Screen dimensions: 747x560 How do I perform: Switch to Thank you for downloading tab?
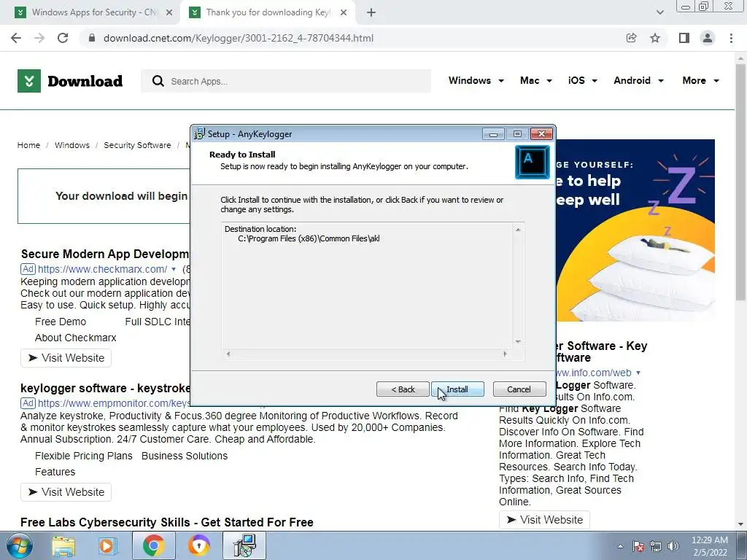click(x=268, y=12)
